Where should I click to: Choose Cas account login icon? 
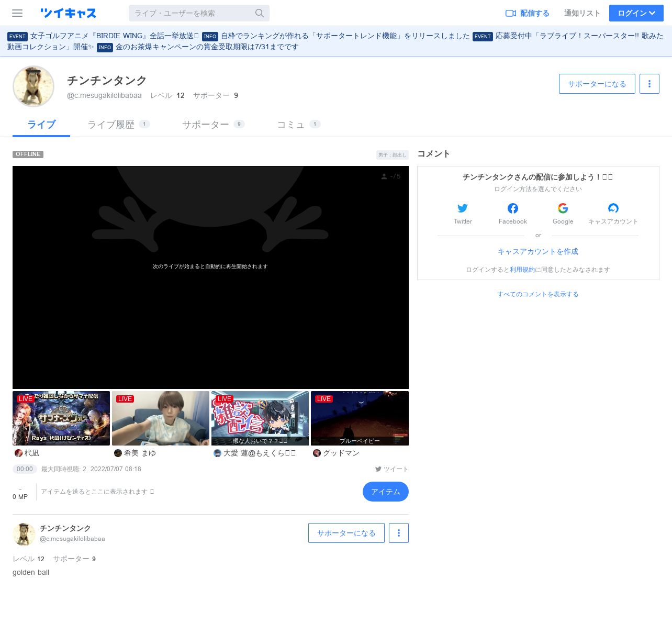point(613,208)
